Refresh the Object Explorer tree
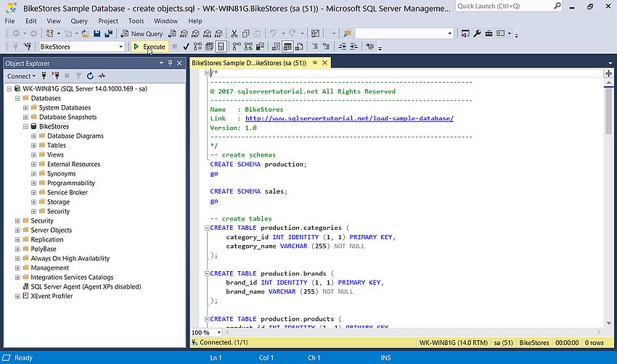The image size is (617, 364). (90, 76)
